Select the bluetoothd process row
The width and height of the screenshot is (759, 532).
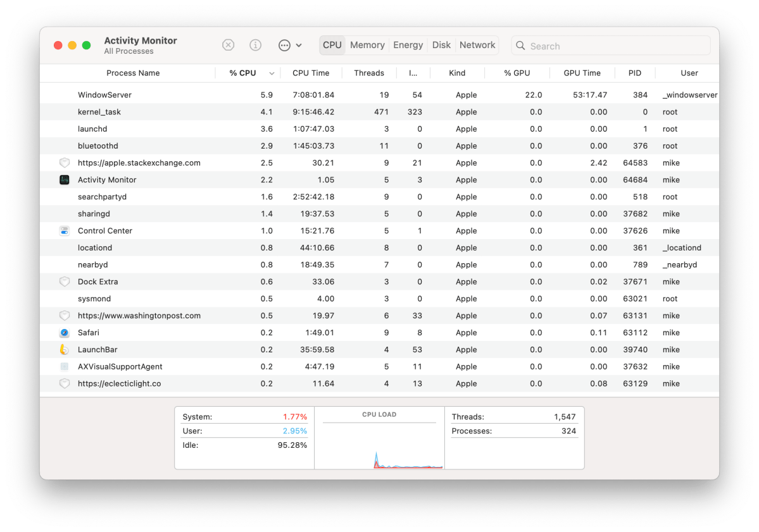tap(380, 145)
